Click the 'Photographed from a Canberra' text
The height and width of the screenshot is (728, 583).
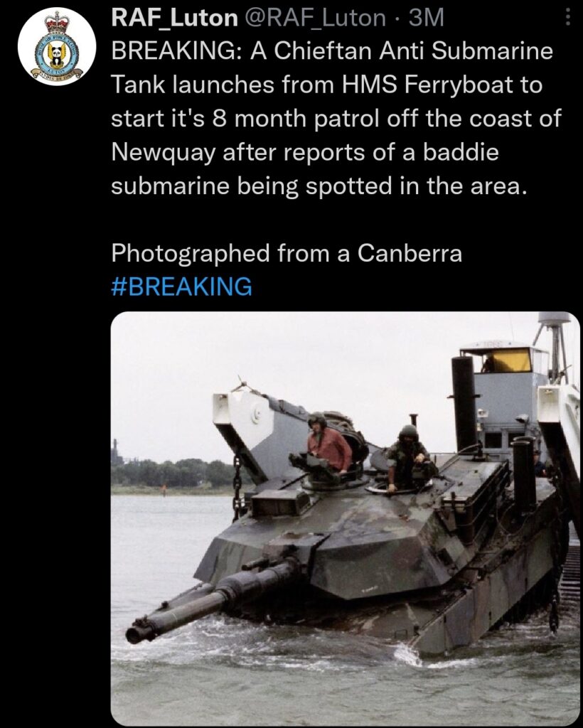[287, 253]
